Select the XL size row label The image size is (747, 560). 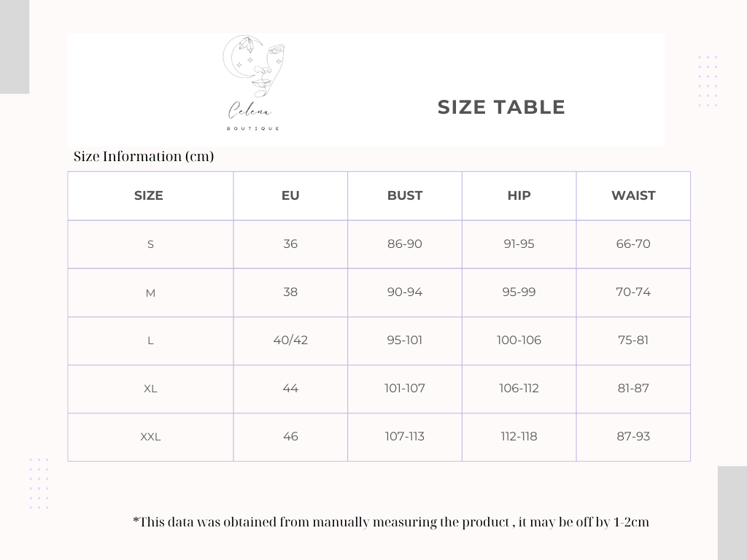[x=150, y=389]
